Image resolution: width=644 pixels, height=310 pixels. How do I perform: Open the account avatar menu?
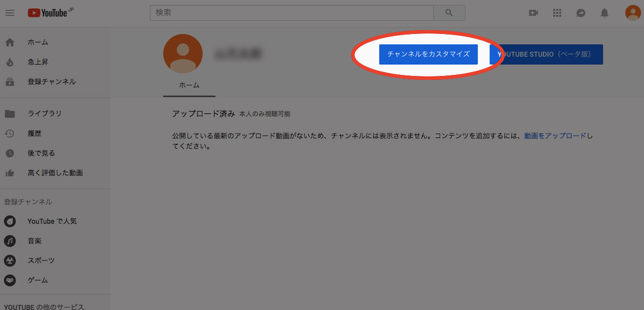pos(633,13)
